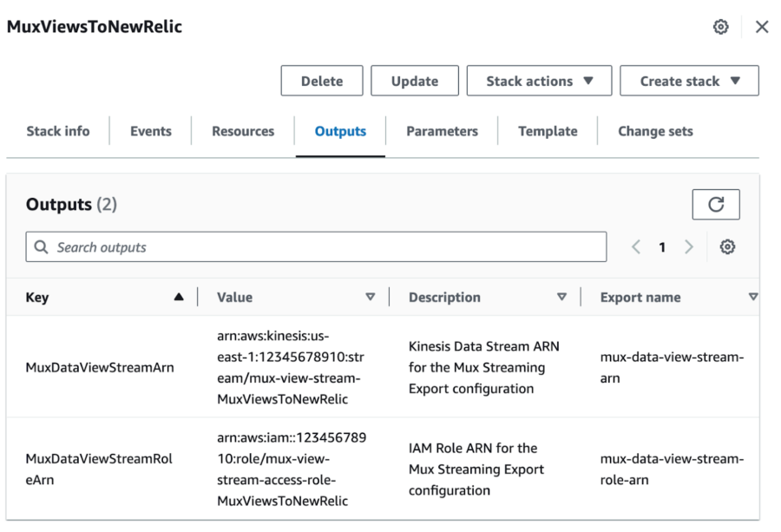781x532 pixels.
Task: Sort by Description column arrow
Action: click(561, 297)
